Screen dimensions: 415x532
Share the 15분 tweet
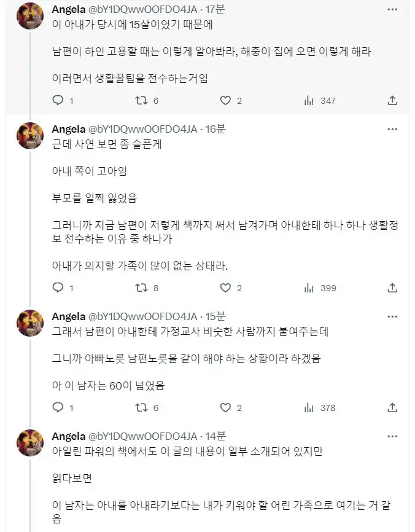pos(393,407)
